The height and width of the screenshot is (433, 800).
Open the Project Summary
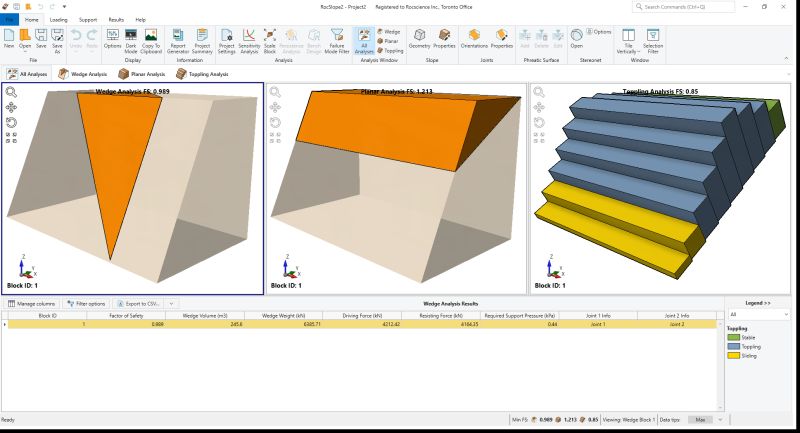click(x=202, y=41)
